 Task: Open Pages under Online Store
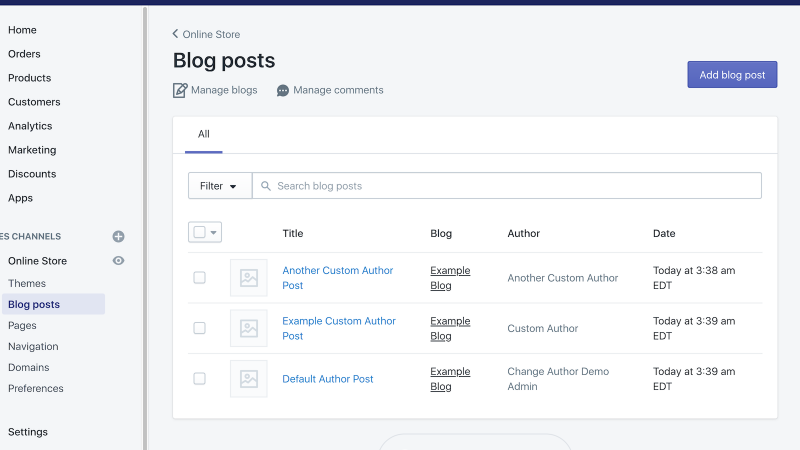click(22, 326)
